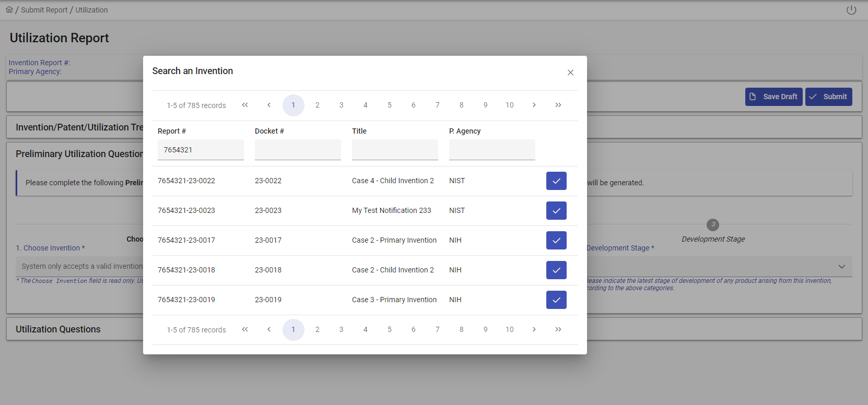This screenshot has height=405, width=868.
Task: Click the Submit button
Action: point(828,97)
